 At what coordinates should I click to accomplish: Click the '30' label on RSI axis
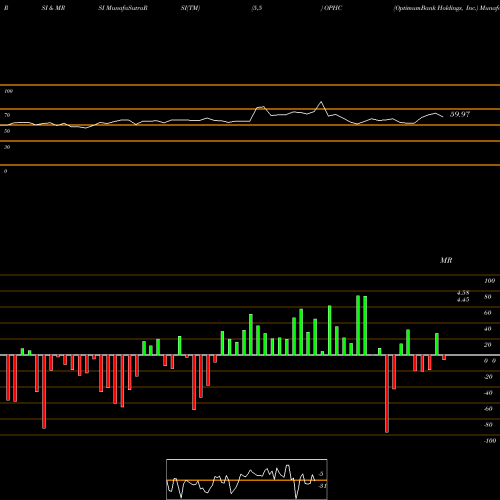tap(7, 147)
